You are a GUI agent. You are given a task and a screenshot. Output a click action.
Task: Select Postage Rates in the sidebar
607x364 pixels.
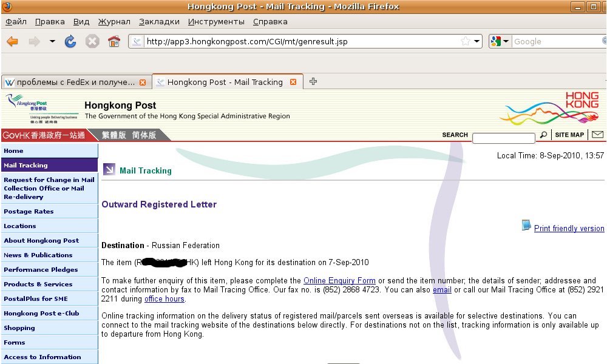click(29, 211)
